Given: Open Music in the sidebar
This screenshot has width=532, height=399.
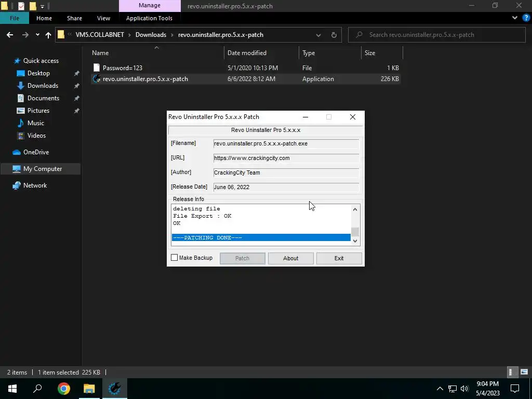Looking at the screenshot, I should (36, 123).
